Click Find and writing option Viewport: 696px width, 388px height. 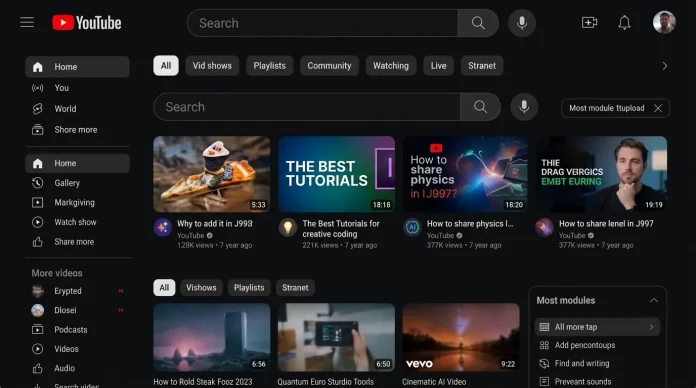pos(597,363)
